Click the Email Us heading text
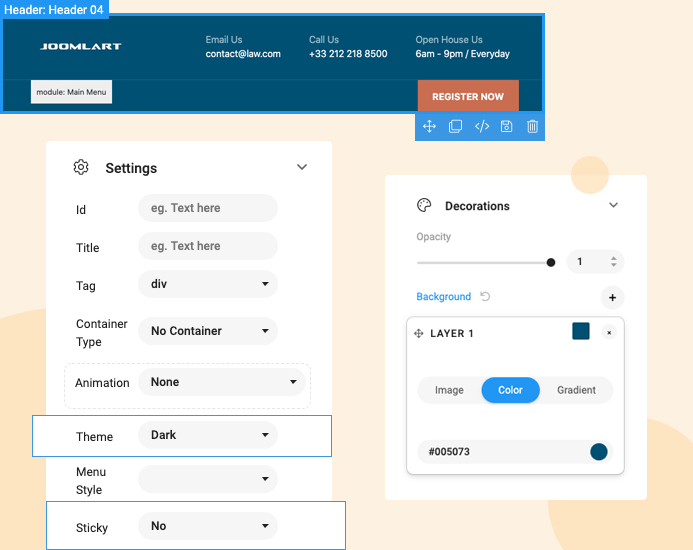This screenshot has width=693, height=550. [224, 40]
